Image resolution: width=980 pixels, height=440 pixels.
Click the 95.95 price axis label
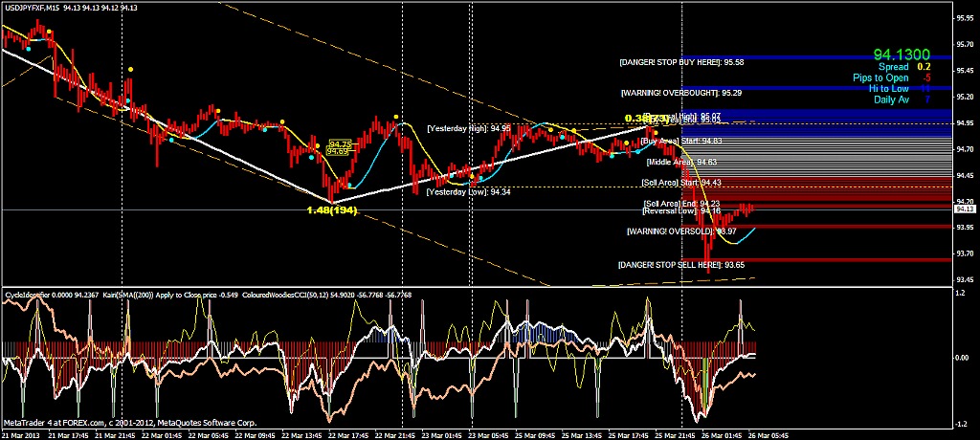click(x=966, y=18)
